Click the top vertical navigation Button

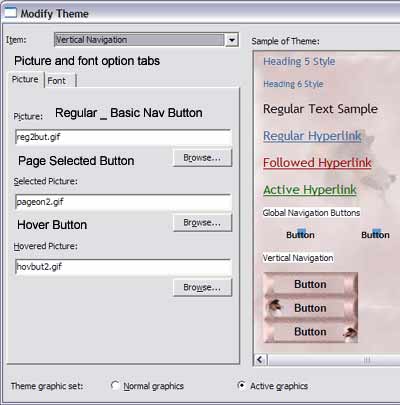[310, 284]
